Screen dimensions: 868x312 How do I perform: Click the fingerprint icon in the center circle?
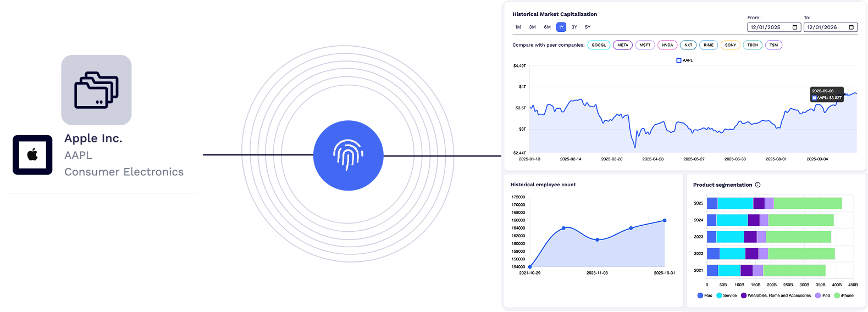click(x=348, y=155)
